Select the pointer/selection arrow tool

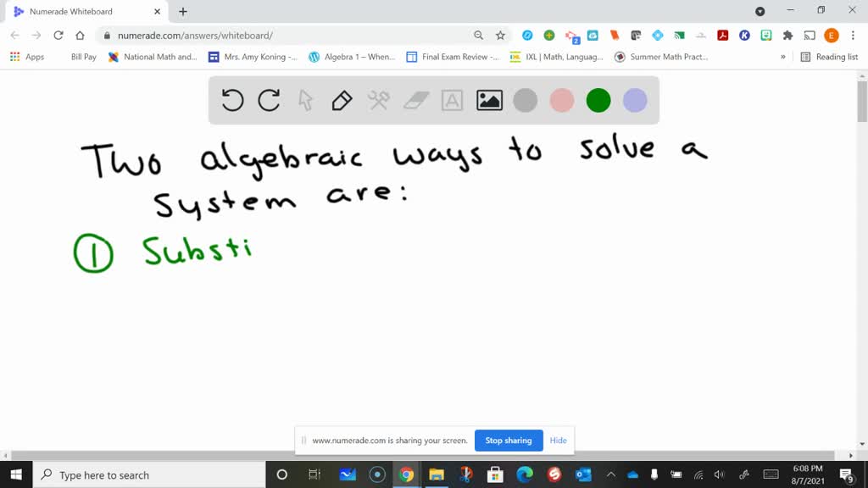[304, 100]
